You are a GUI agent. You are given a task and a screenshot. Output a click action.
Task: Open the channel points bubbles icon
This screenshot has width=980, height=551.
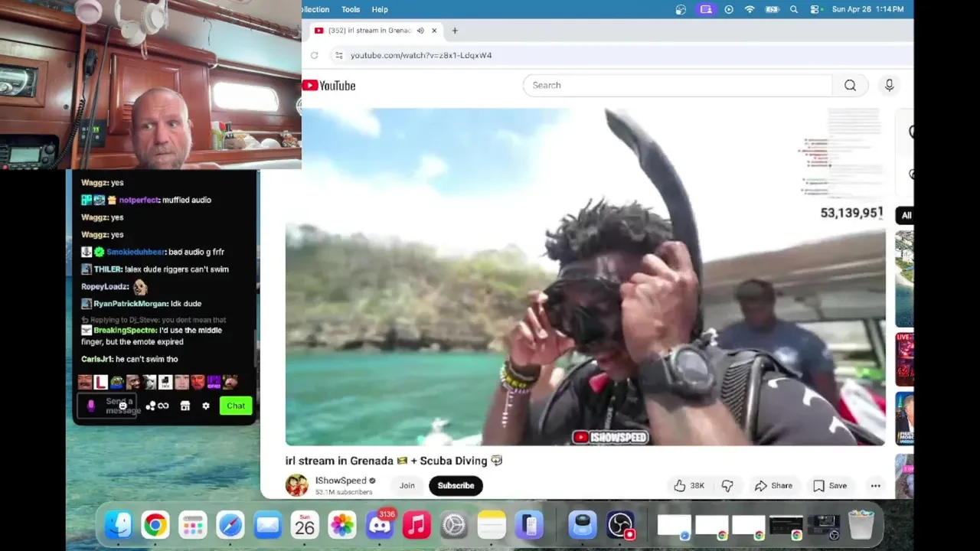tap(151, 406)
